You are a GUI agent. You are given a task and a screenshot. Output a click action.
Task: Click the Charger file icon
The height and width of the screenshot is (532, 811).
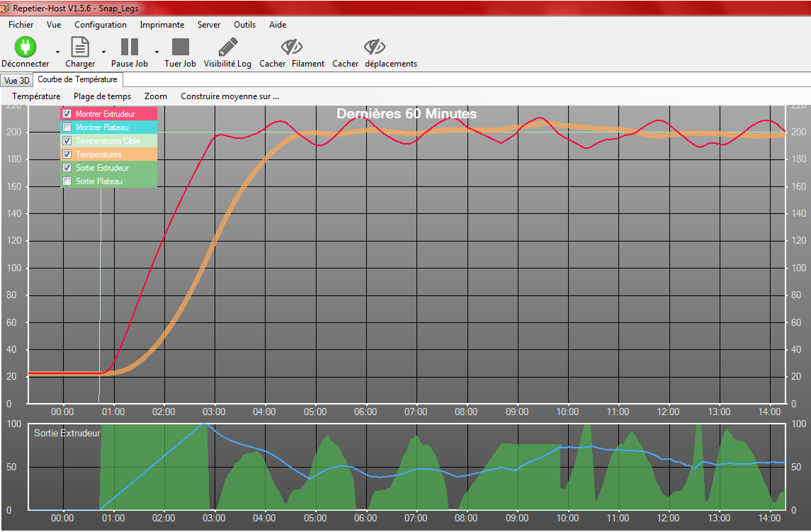[x=79, y=47]
